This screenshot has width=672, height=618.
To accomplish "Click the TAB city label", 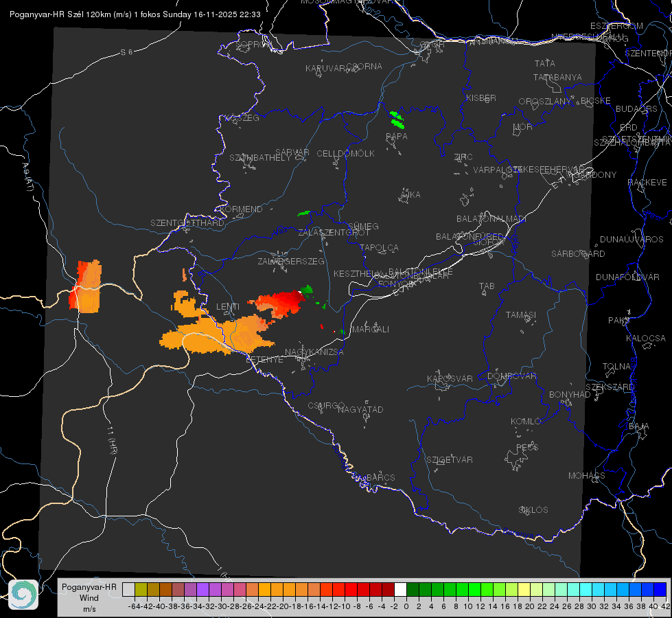I will pos(487,286).
